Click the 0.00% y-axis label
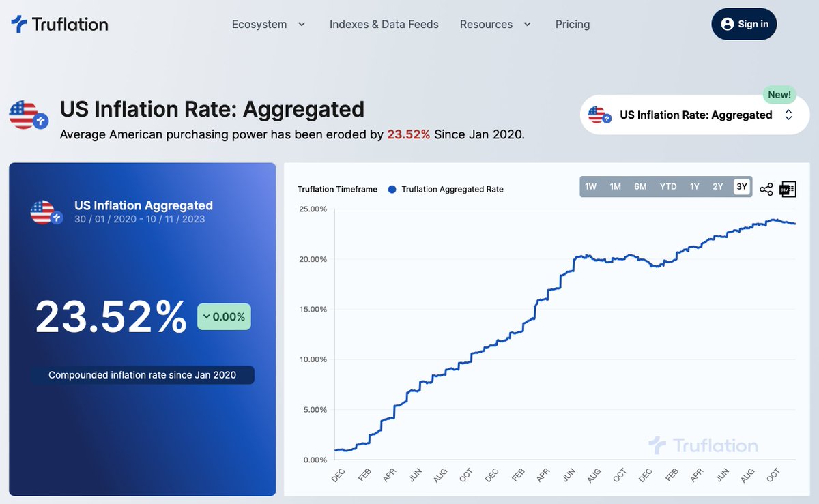The height and width of the screenshot is (504, 819). pyautogui.click(x=315, y=460)
